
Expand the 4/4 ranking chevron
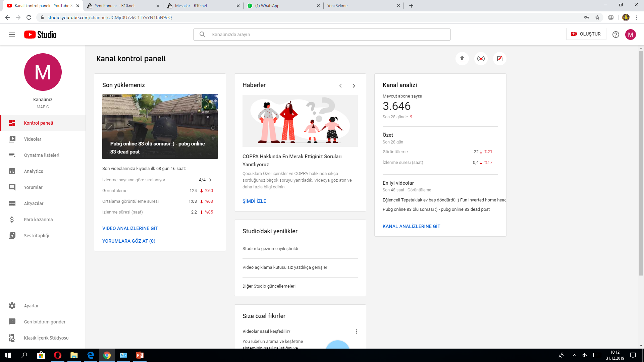click(210, 180)
